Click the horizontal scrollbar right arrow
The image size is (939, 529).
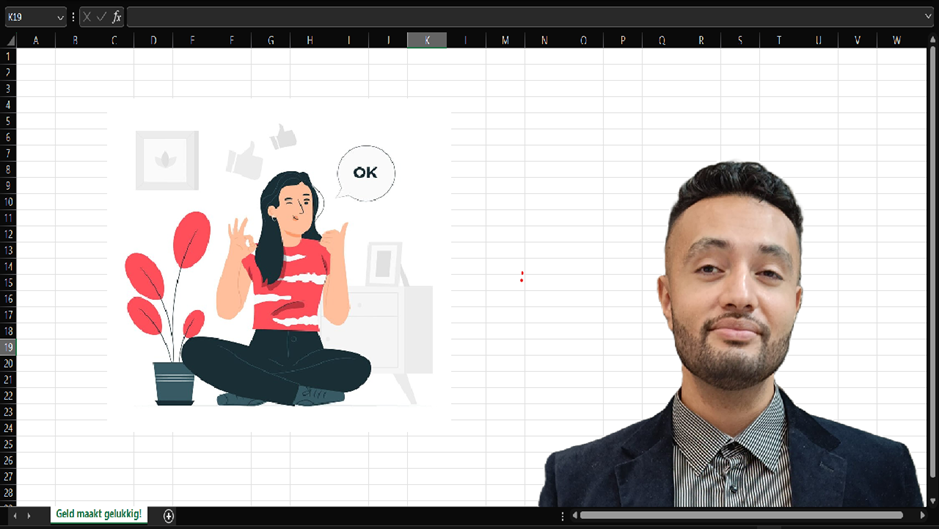coord(922,515)
